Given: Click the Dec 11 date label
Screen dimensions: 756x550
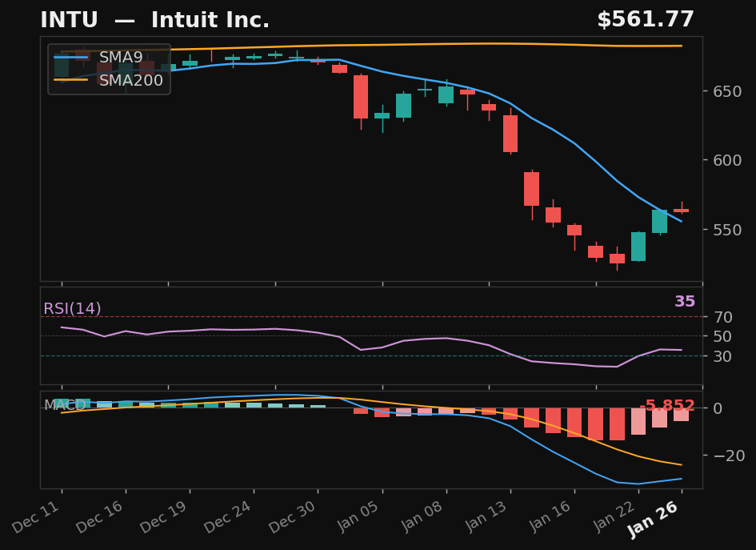Looking at the screenshot, I should 36,516.
